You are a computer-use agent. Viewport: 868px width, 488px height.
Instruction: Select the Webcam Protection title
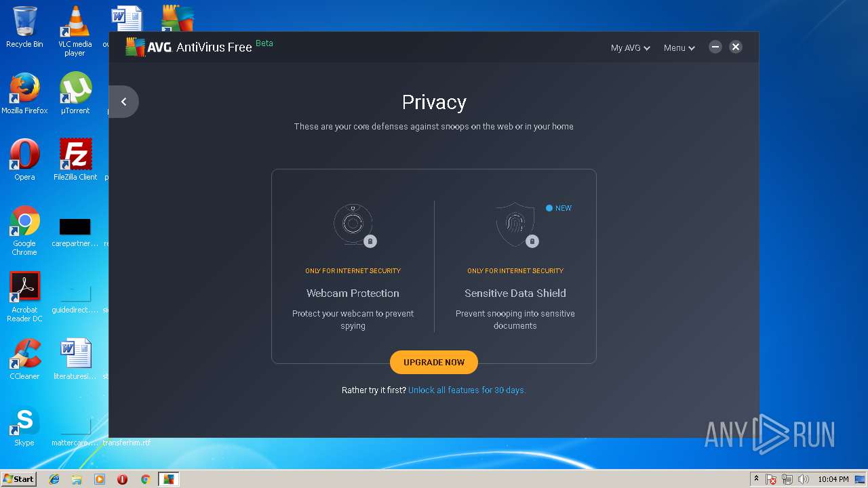[353, 293]
